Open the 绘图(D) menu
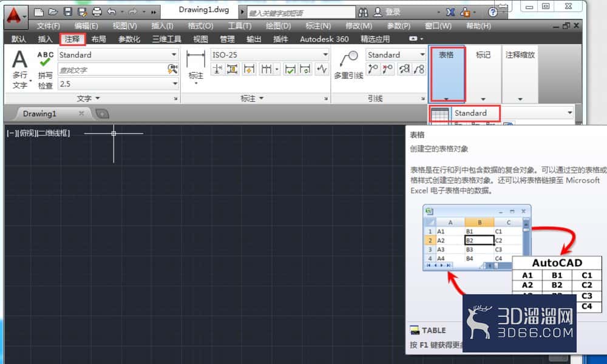Image resolution: width=607 pixels, height=364 pixels. 279,26
